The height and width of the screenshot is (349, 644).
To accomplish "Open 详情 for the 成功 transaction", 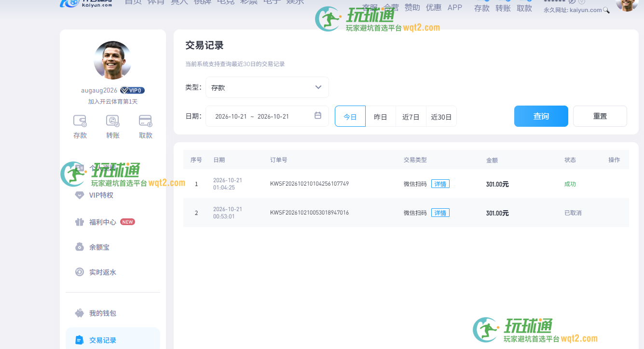I will (x=440, y=184).
